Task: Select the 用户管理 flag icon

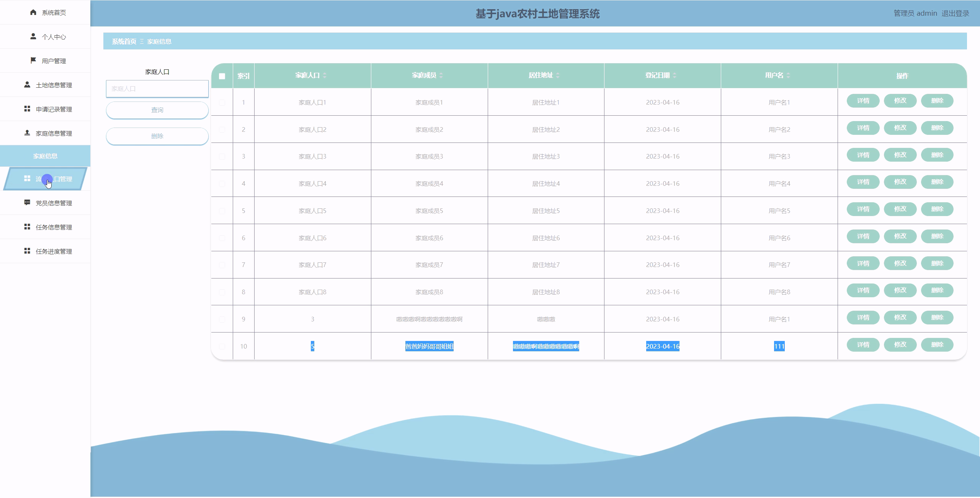Action: coord(32,60)
